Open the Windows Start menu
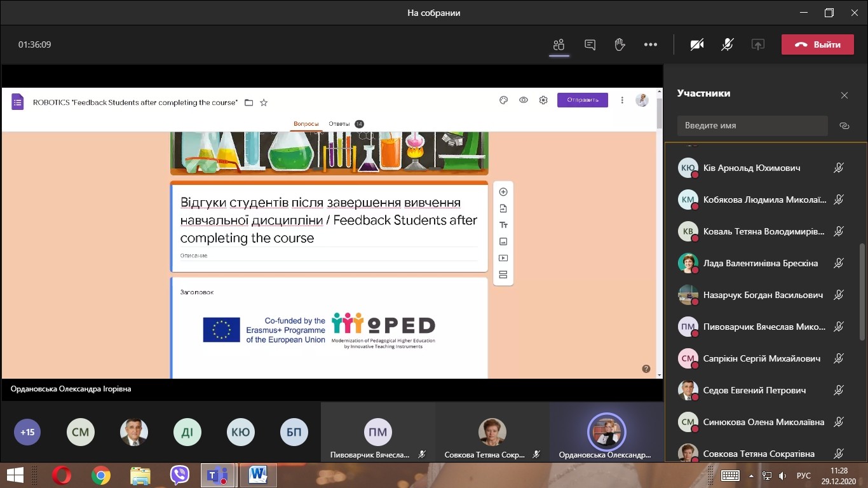868x488 pixels. pyautogui.click(x=15, y=475)
